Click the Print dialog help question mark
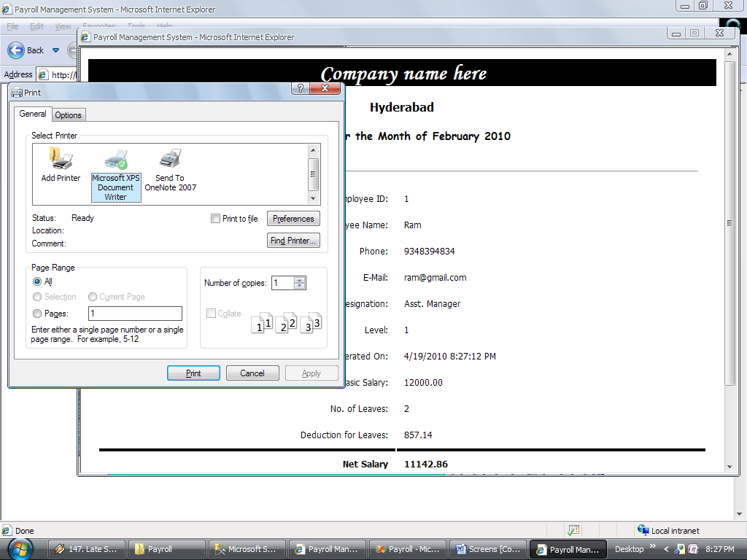The width and height of the screenshot is (747, 560). point(300,88)
